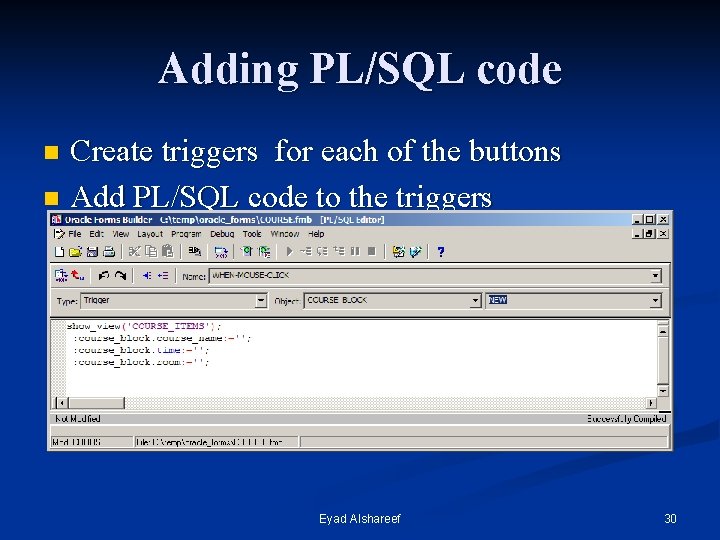The height and width of the screenshot is (540, 720).
Task: Click the Step Out debug icon
Action: (x=339, y=252)
